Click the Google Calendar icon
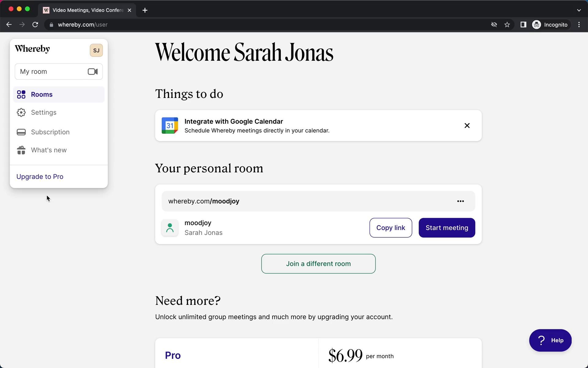The width and height of the screenshot is (588, 368). (170, 125)
